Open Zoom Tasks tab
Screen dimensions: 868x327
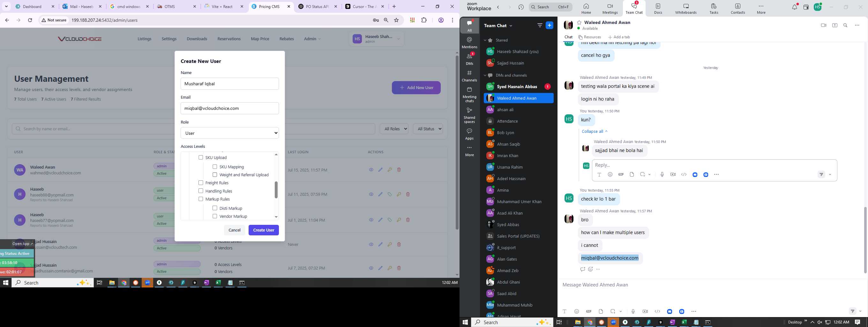714,8
